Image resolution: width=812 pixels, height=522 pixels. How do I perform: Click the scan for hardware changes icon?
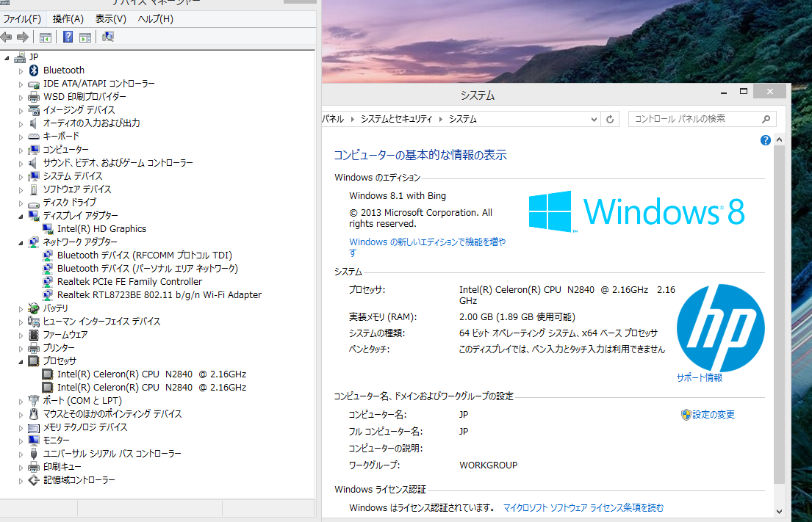(108, 37)
